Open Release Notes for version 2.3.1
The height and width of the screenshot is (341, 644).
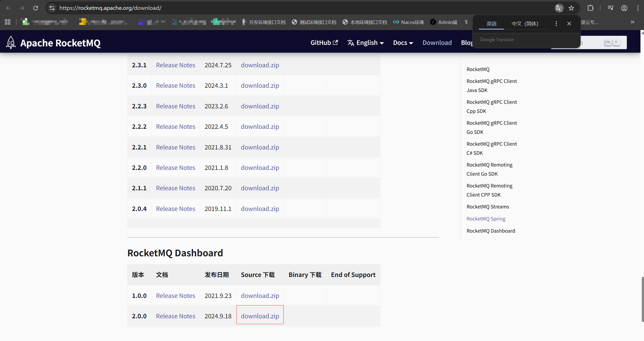click(x=175, y=65)
